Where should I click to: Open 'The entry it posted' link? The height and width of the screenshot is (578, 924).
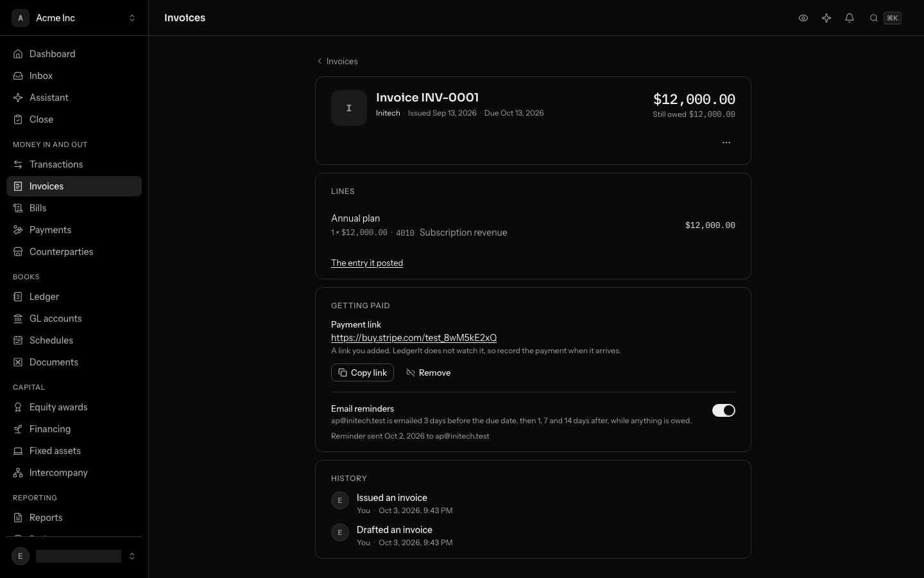pos(367,263)
